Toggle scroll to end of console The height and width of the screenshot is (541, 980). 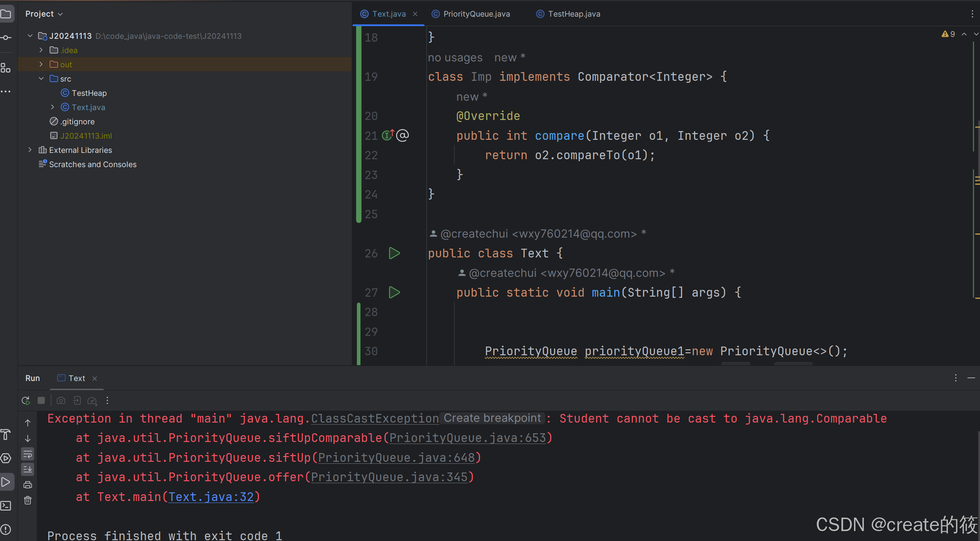click(x=28, y=470)
